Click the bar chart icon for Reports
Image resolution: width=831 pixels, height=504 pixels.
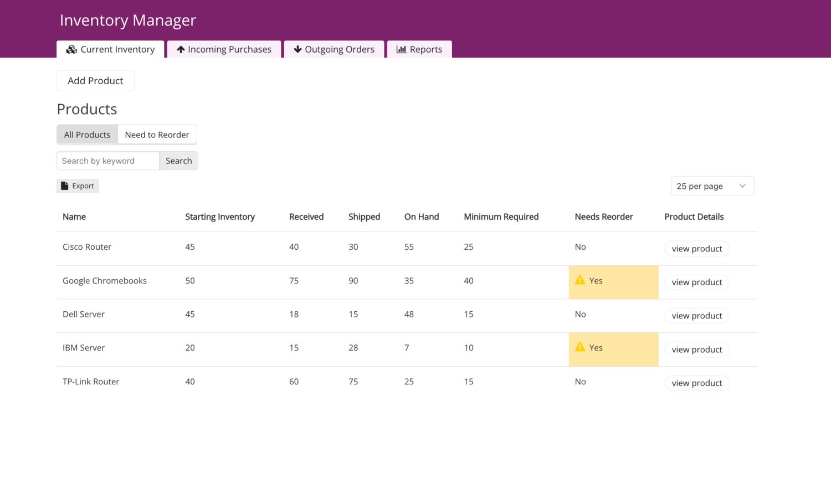[402, 49]
